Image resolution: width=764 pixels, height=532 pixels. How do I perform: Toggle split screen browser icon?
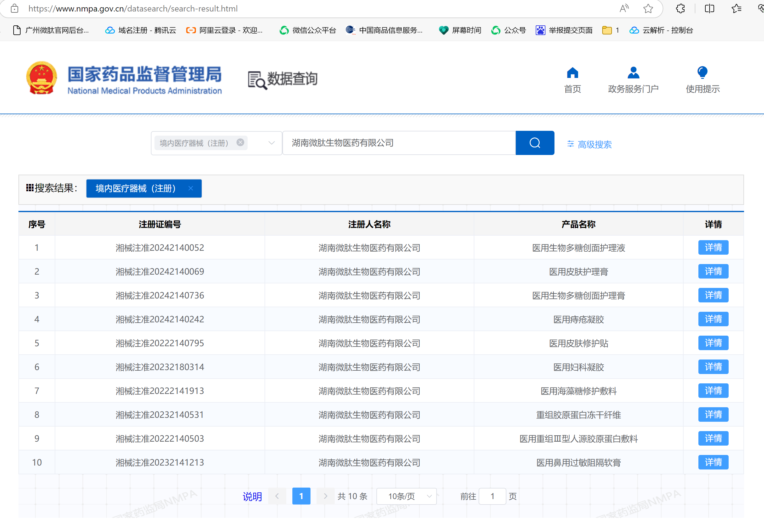[709, 8]
